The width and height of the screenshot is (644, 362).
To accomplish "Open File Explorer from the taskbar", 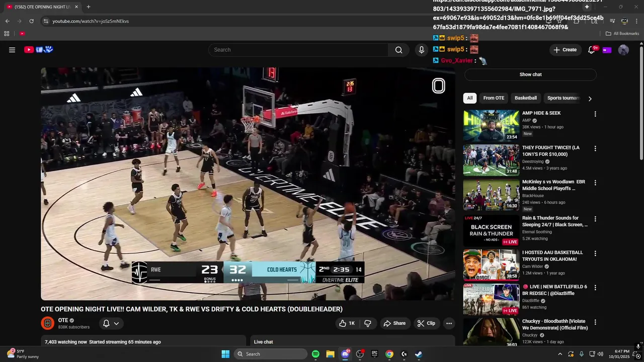I will coord(330,354).
